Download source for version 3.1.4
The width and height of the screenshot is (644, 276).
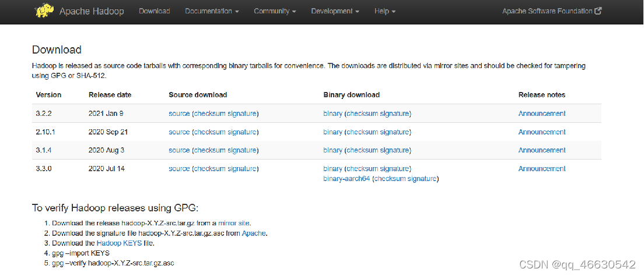point(179,150)
